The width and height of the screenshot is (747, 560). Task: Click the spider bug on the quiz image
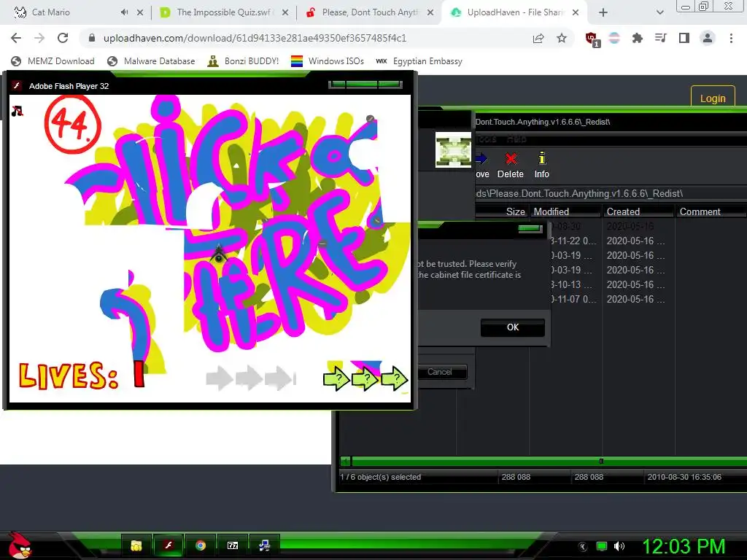(x=219, y=254)
